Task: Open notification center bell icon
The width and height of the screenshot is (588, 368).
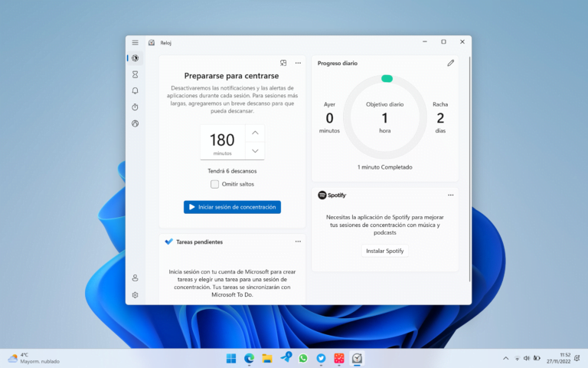Action: [x=577, y=358]
